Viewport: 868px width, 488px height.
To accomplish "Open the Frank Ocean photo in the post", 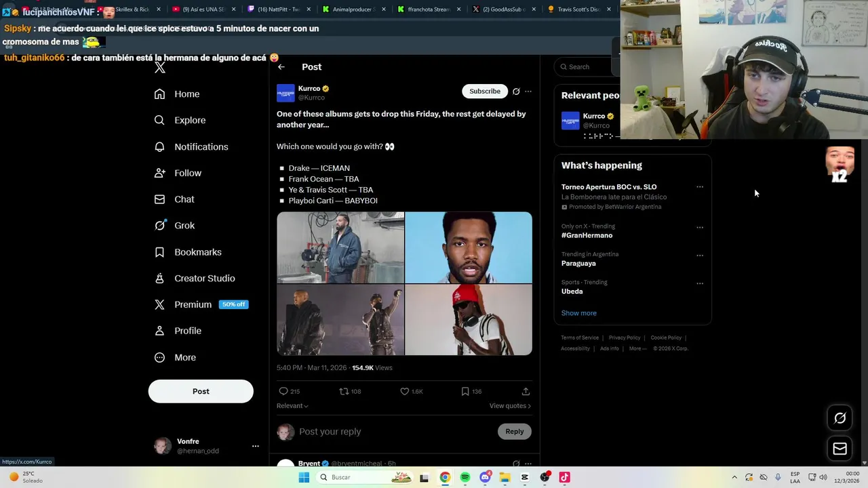I will tap(469, 247).
